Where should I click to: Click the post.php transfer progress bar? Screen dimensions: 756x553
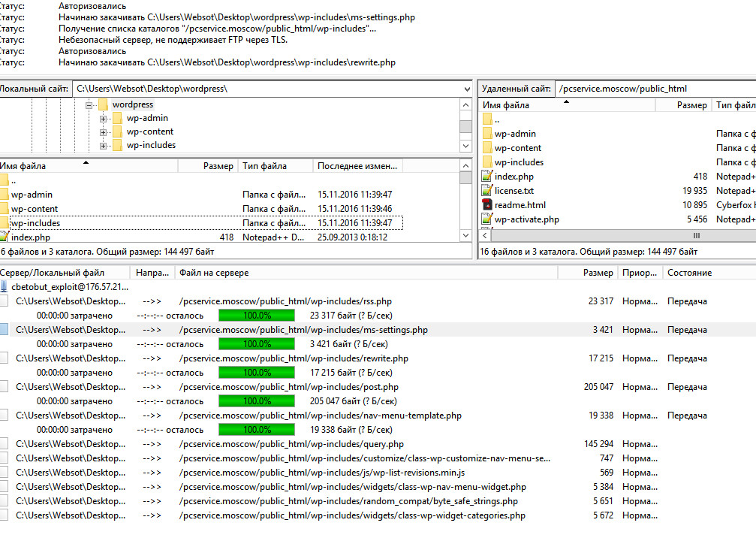click(257, 401)
